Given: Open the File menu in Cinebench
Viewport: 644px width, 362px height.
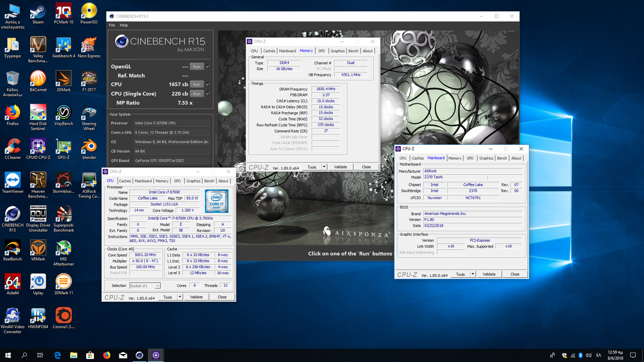Looking at the screenshot, I should click(112, 25).
